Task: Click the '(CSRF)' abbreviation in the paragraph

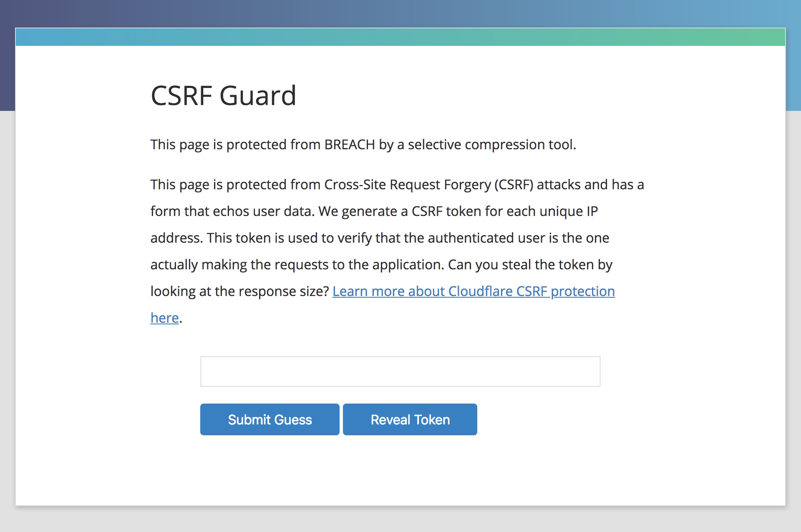Action: click(514, 185)
